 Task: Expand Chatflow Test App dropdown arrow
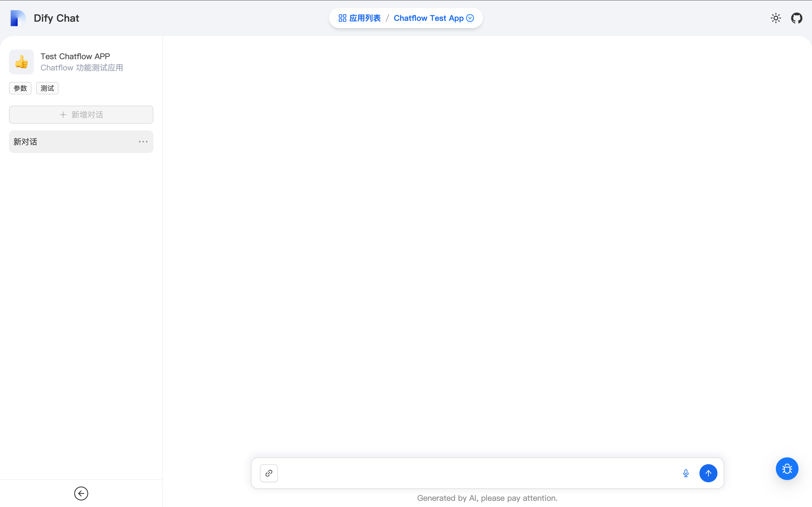(x=470, y=18)
